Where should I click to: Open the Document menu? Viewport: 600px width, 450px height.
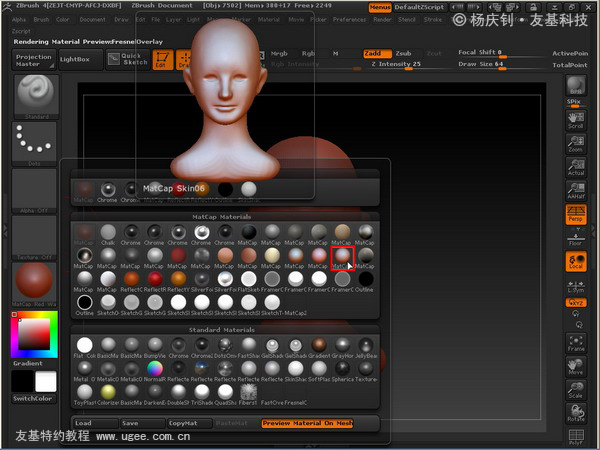click(93, 20)
